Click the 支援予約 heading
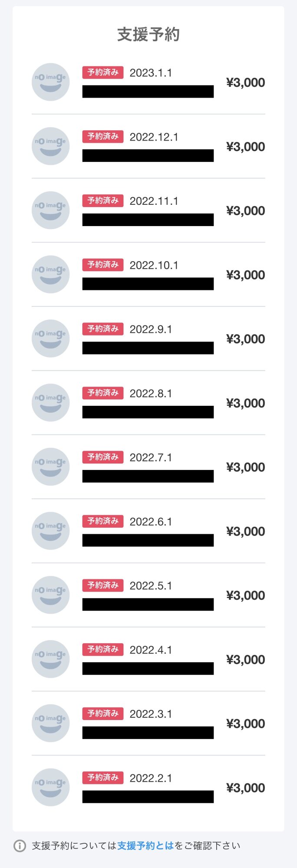 coord(148,34)
